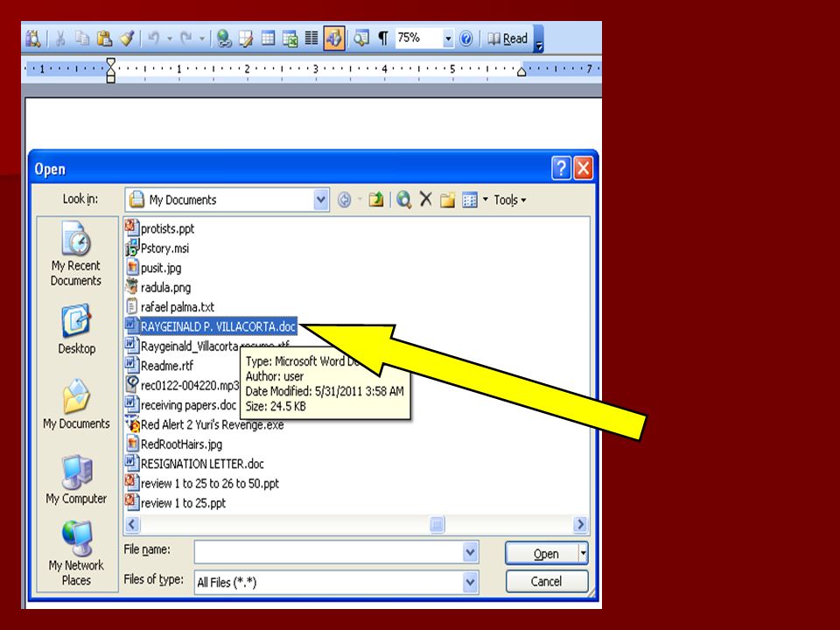Switch to Read layout with Read button
Viewport: 840px width, 630px height.
[x=507, y=38]
